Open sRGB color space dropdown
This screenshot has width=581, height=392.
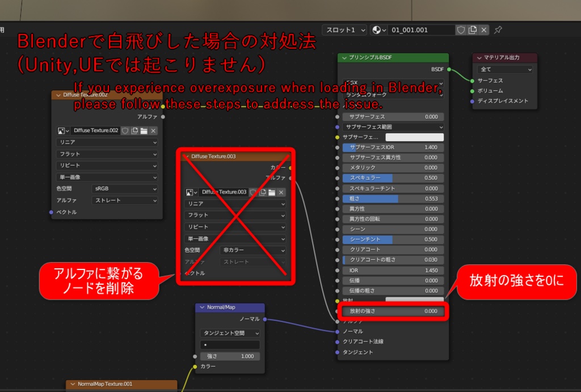124,189
